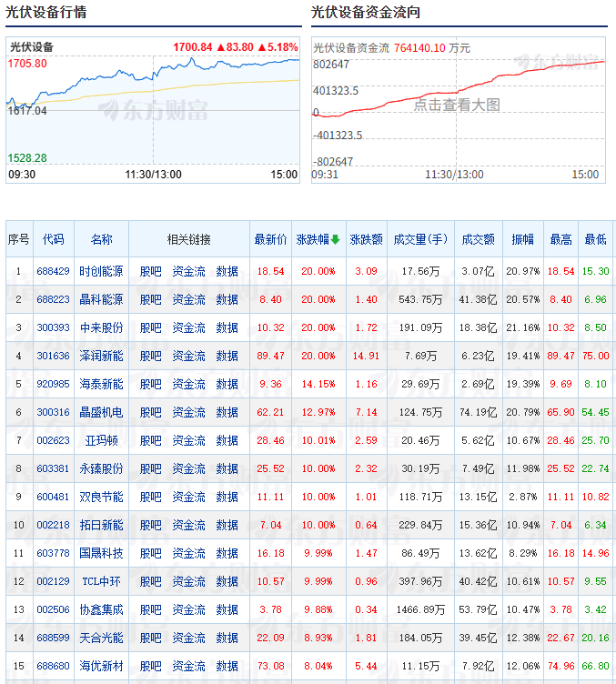
Task: Open 时创能源 stock page
Action: coord(101,271)
